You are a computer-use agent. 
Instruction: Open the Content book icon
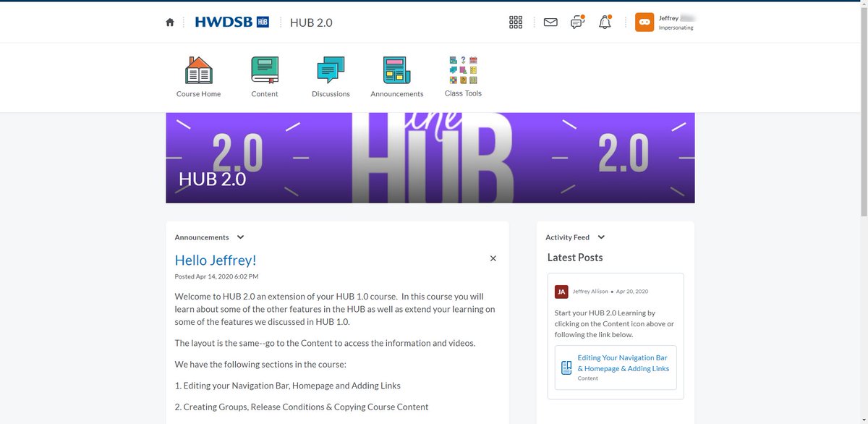point(265,70)
